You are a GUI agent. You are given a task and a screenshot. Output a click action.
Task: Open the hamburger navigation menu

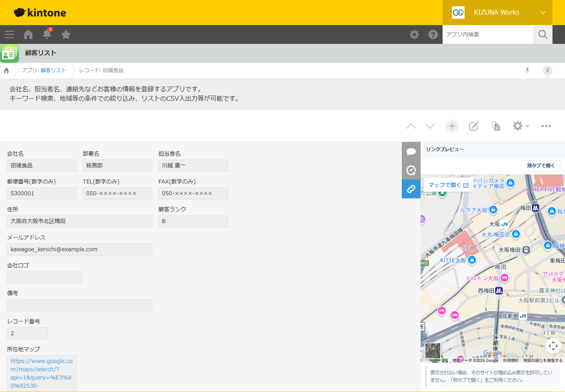click(9, 34)
